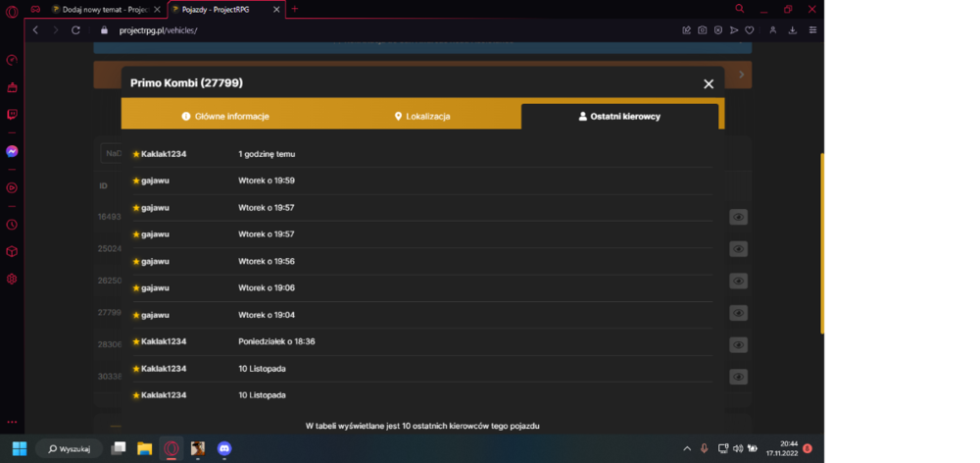This screenshot has height=463, width=980.
Task: Reload the current page
Action: click(x=75, y=30)
